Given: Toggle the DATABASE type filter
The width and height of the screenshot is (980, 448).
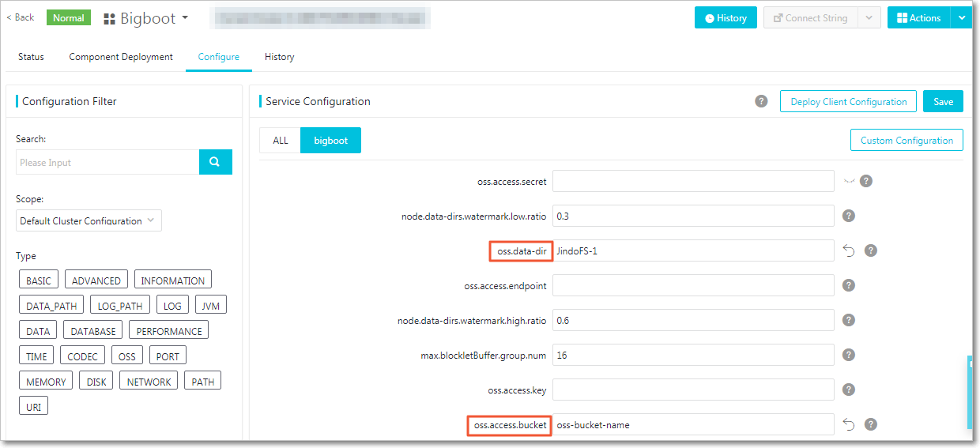Looking at the screenshot, I should coord(93,331).
